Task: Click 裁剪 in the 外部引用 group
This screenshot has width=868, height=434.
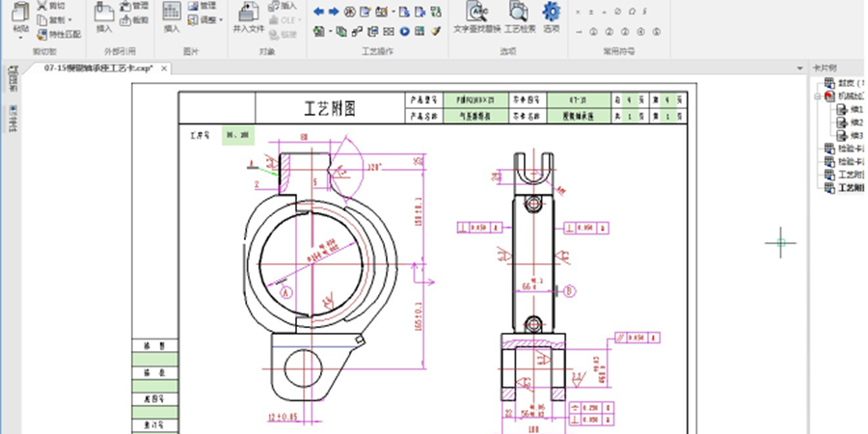Action: point(134,20)
